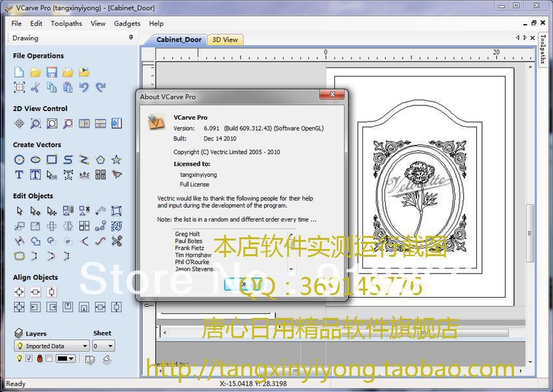The image size is (553, 392).
Task: Close the document tab with the X
Action: pyautogui.click(x=533, y=37)
